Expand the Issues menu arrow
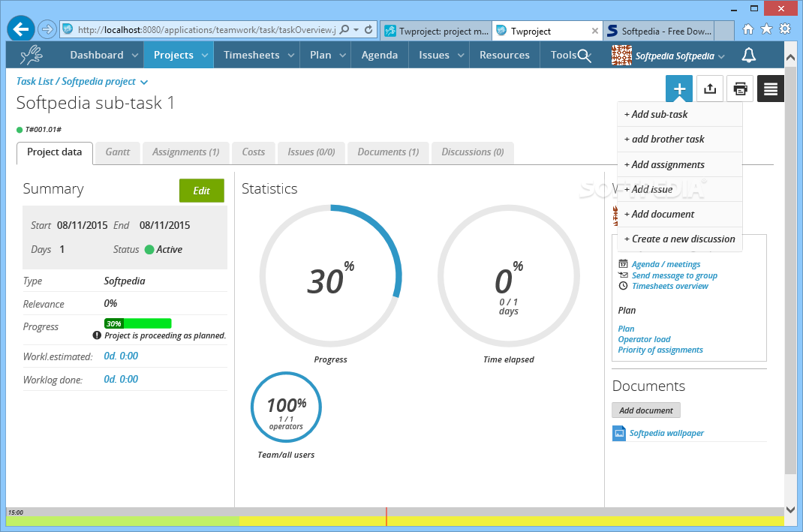Screen dimensions: 803x532 [x=460, y=56]
